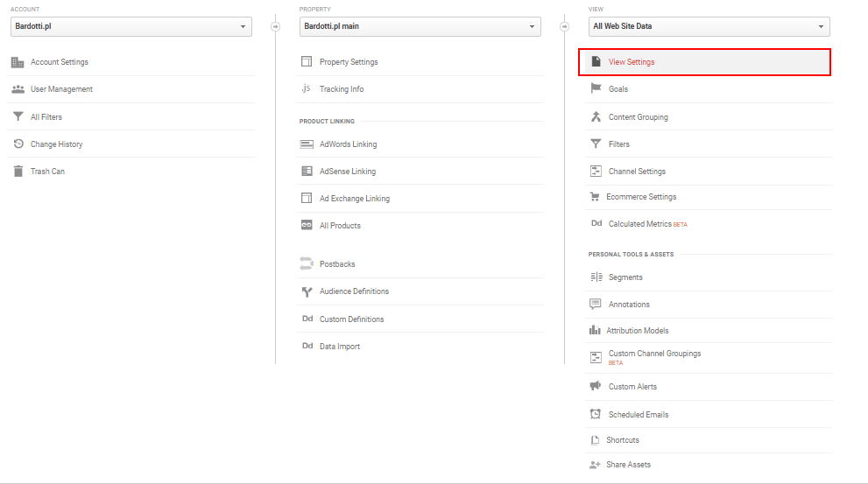
Task: Click the Annotations speech bubble icon
Action: pyautogui.click(x=595, y=304)
